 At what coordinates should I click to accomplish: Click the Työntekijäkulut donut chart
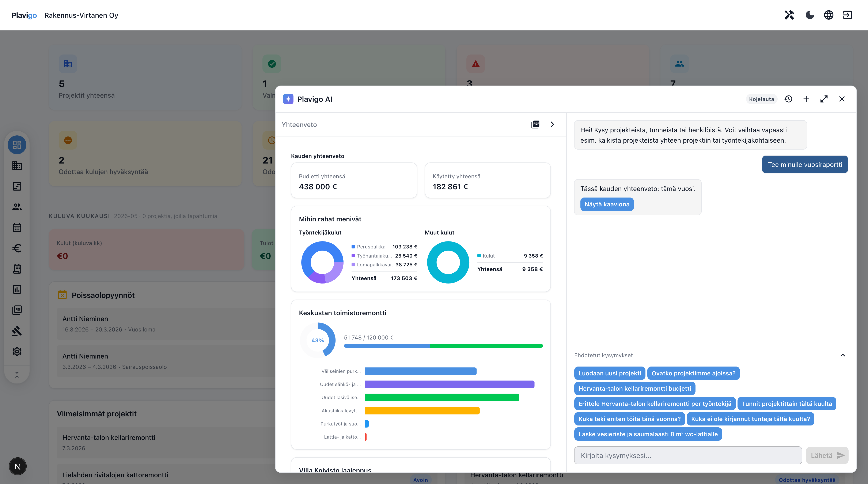[x=322, y=262]
